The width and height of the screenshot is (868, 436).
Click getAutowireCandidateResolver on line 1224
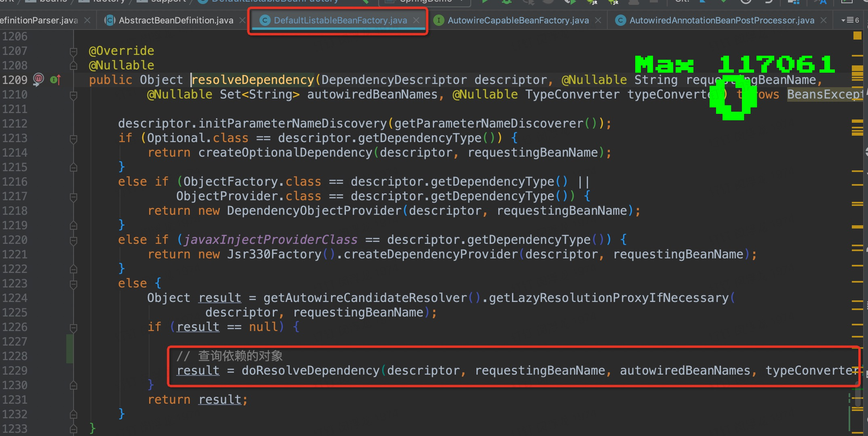[365, 298]
